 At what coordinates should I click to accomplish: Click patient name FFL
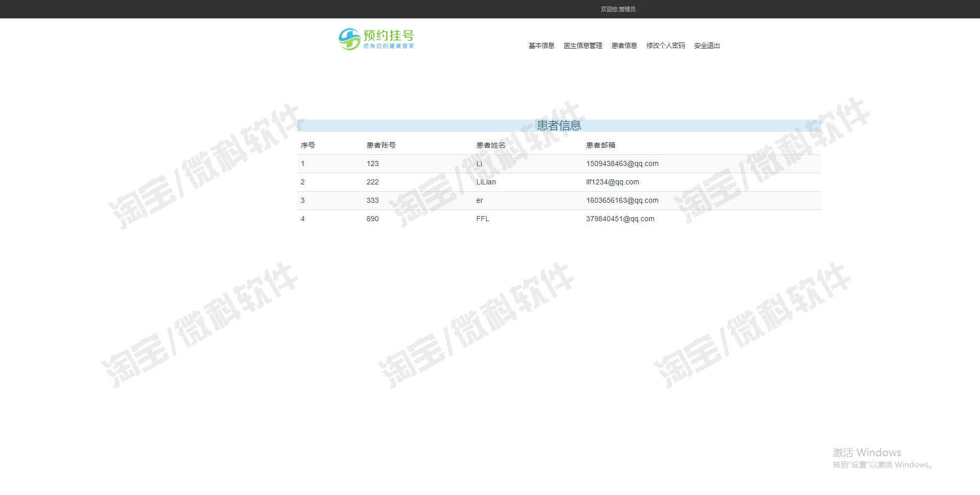(483, 219)
